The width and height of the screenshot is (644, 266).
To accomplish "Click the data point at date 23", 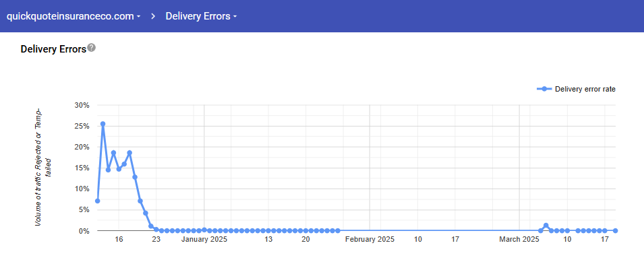I will point(156,230).
